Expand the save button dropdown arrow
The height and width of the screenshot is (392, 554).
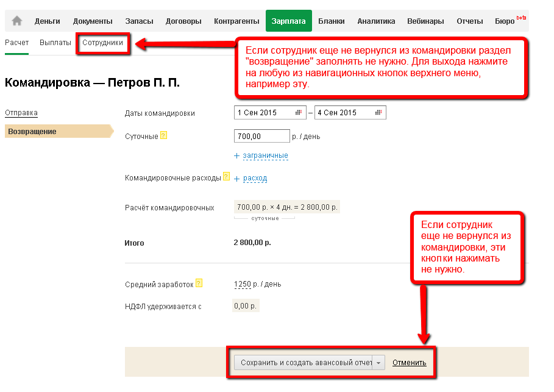378,363
